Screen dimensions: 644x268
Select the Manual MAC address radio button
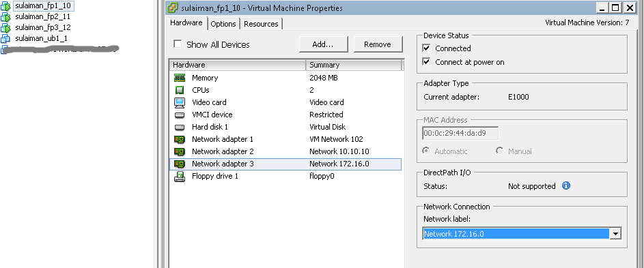tap(499, 151)
